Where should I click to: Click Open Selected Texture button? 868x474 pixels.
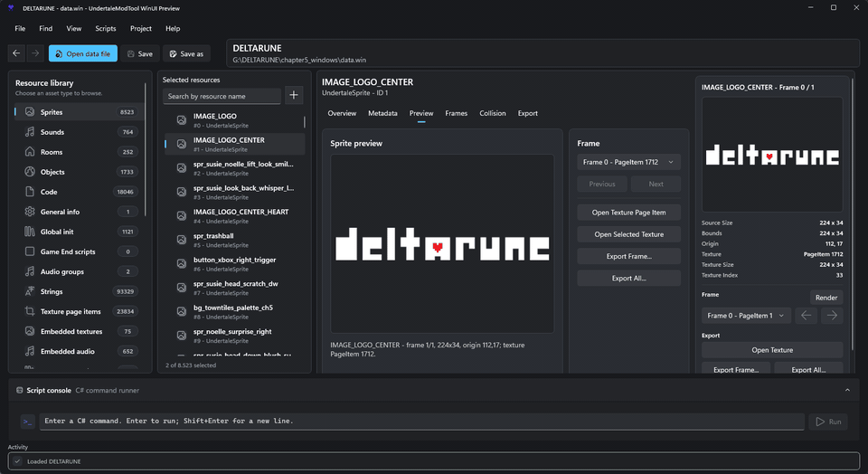pos(629,234)
